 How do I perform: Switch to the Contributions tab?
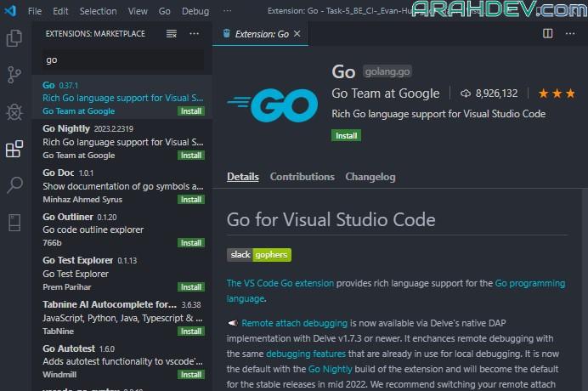click(x=302, y=177)
